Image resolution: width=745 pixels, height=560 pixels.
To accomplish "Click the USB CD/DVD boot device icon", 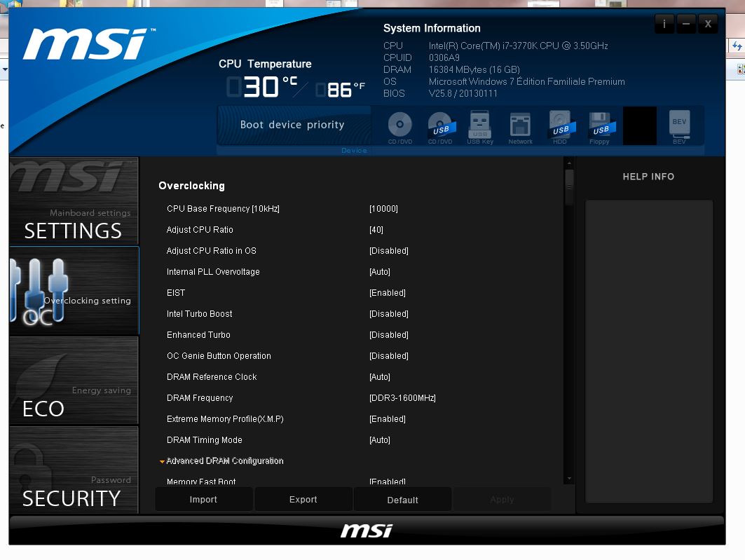I will point(440,128).
